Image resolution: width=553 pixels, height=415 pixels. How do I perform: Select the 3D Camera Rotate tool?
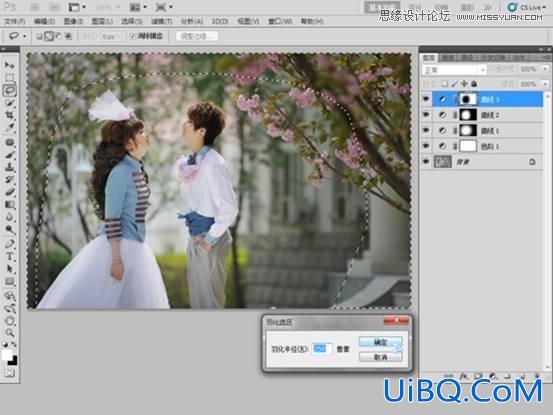tap(10, 309)
